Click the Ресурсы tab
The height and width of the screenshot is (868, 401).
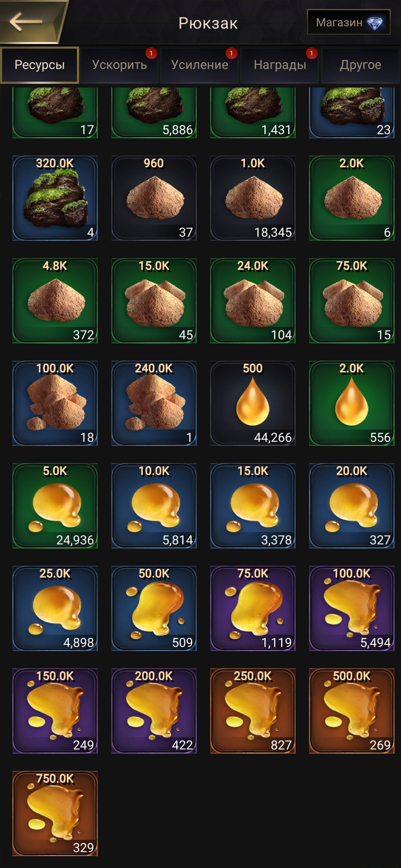tap(40, 65)
